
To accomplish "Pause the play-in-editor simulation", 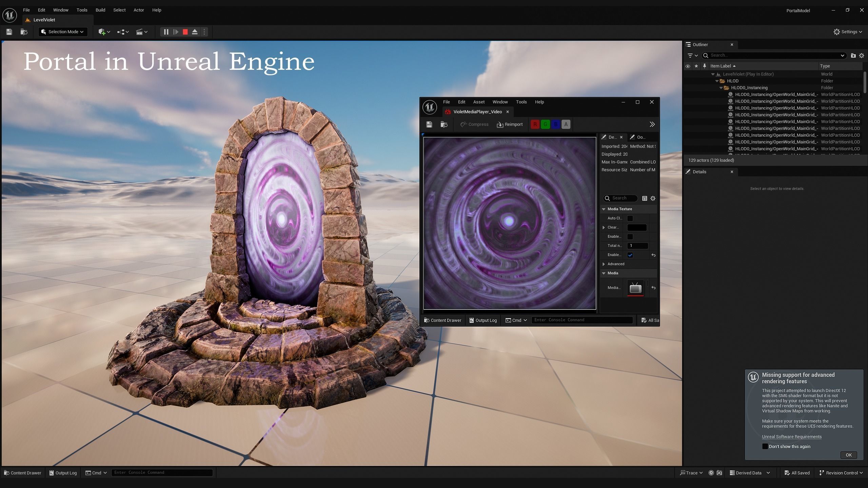I will click(166, 32).
